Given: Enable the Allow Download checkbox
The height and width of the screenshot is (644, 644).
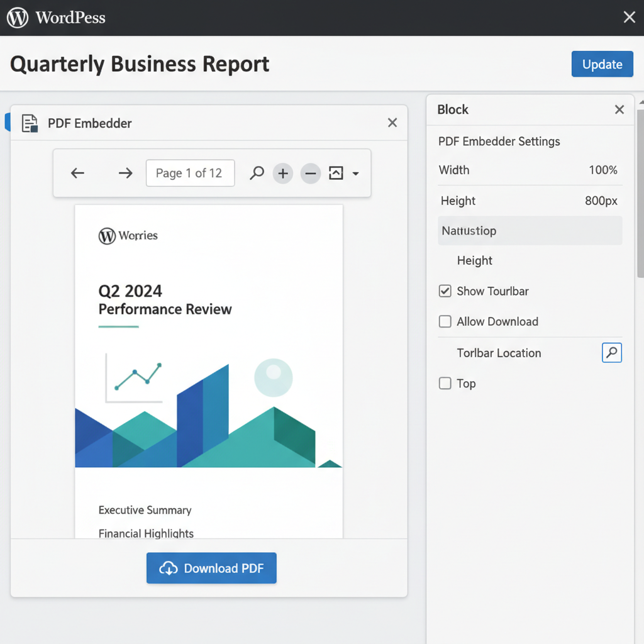Looking at the screenshot, I should [445, 321].
